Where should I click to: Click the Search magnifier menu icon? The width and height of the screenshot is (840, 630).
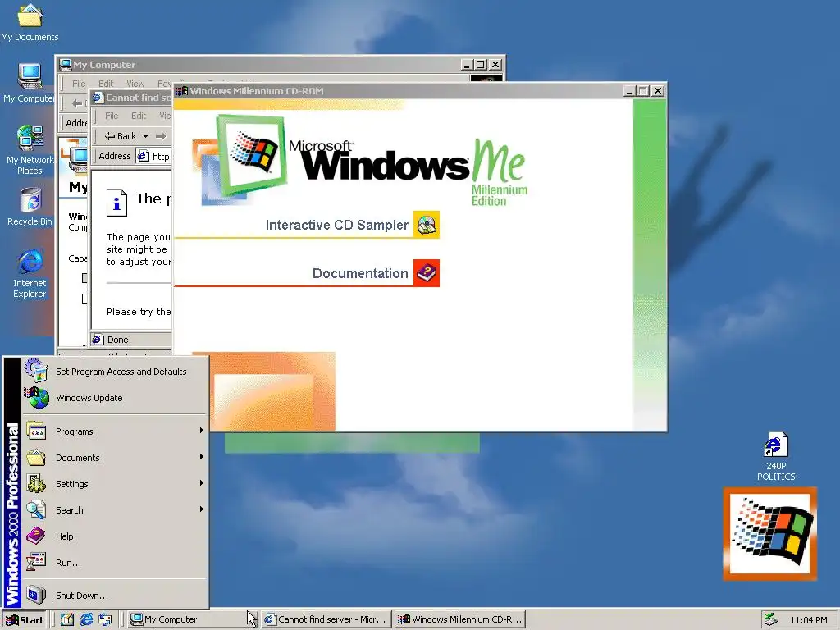tap(36, 509)
